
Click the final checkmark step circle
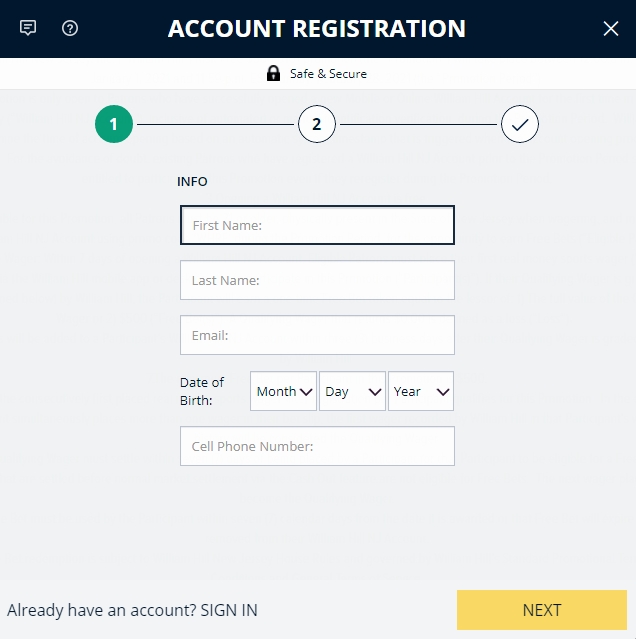pyautogui.click(x=520, y=125)
